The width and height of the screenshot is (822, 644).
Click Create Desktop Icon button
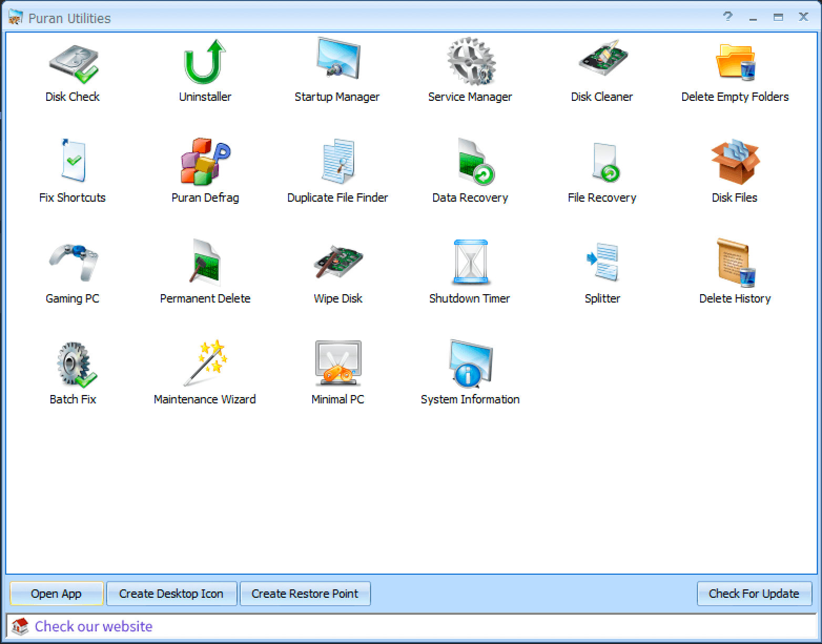[x=171, y=594]
